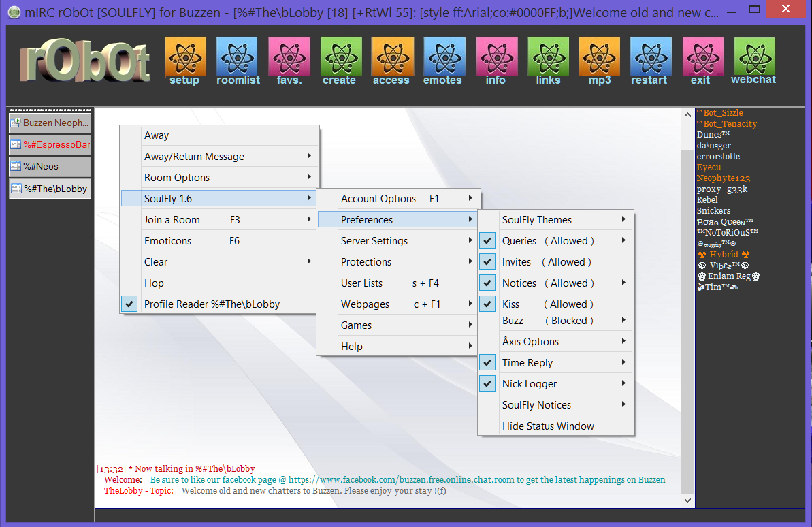Choose Hop from the context menu

[x=220, y=283]
